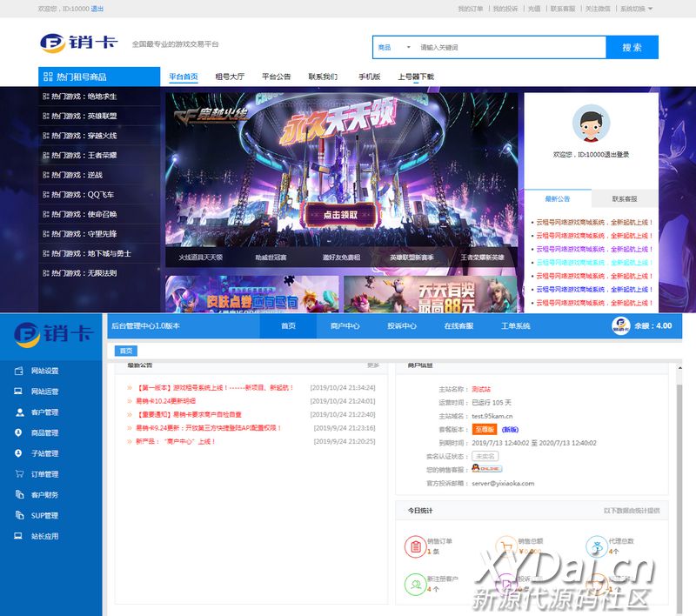Click the blue 代理总数 money bag icon
This screenshot has height=616, width=696.
597,546
